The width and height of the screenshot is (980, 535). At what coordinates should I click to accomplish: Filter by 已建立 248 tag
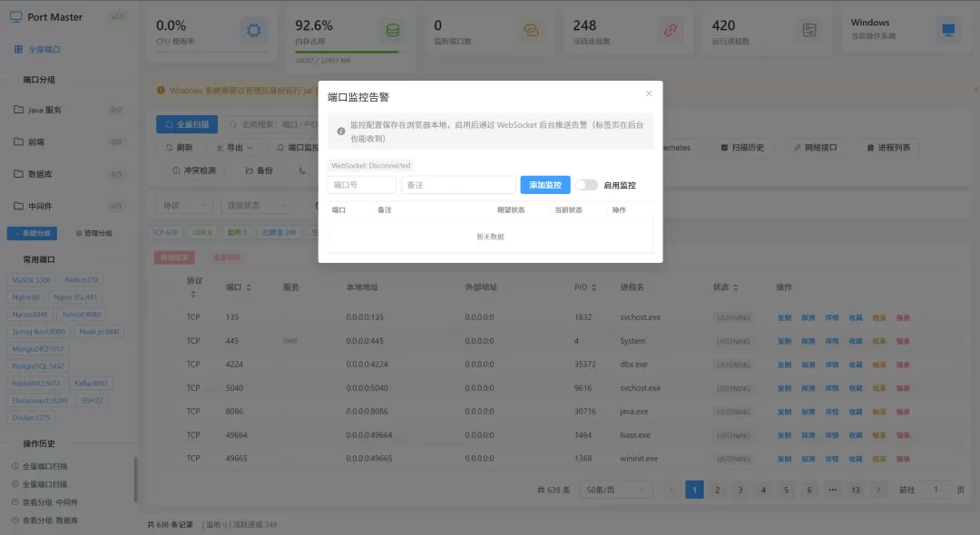coord(279,232)
